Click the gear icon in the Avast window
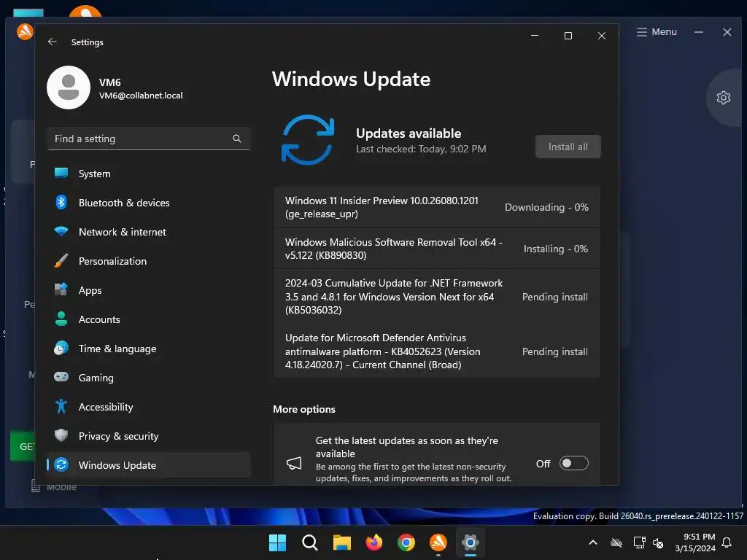Screen dimensions: 747x560 coord(723,98)
